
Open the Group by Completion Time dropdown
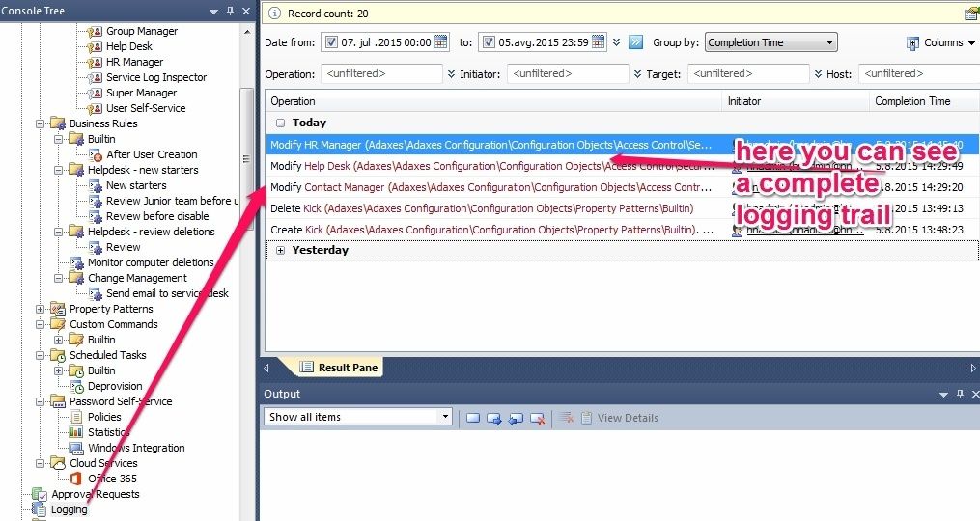[x=770, y=42]
